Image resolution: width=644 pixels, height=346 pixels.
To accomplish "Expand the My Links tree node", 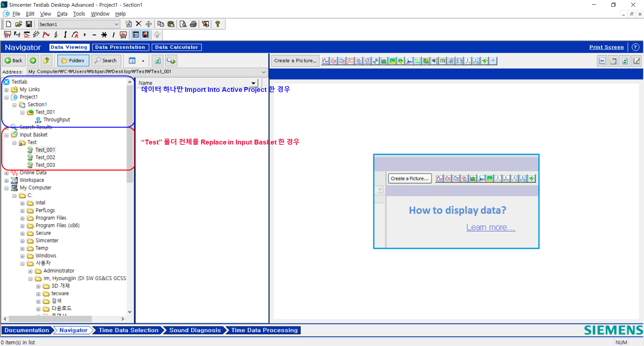I will 6,90.
